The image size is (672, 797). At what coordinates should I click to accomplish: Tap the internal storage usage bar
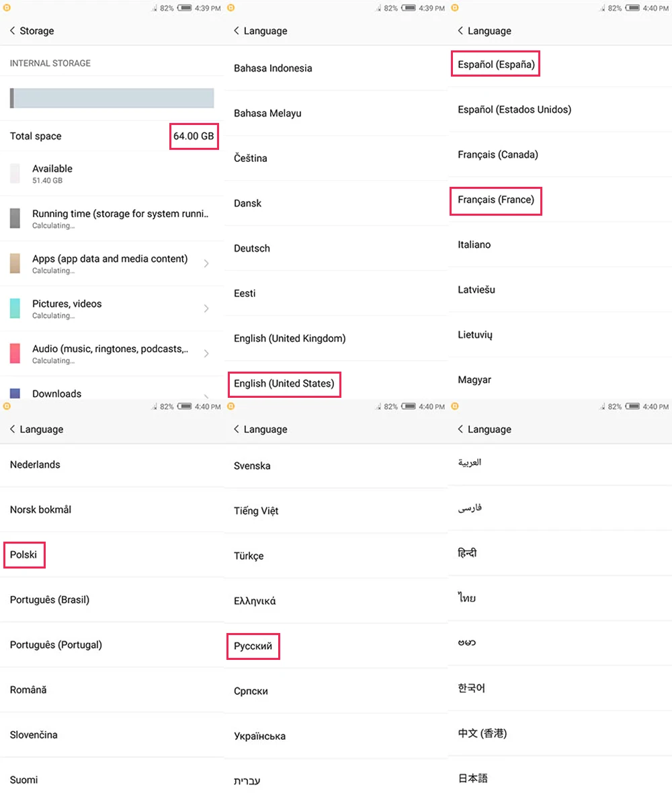(112, 98)
